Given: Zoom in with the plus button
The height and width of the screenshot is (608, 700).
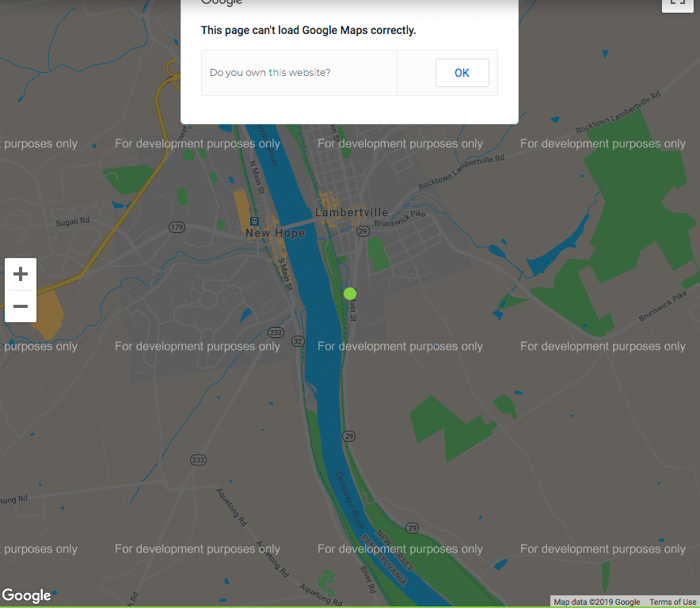Looking at the screenshot, I should [21, 274].
